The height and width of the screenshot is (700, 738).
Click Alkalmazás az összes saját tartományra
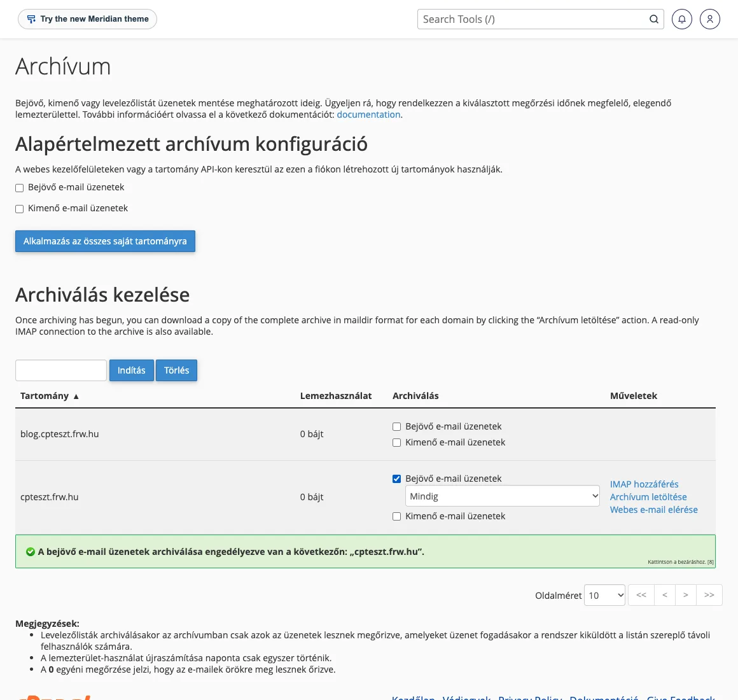click(x=105, y=241)
